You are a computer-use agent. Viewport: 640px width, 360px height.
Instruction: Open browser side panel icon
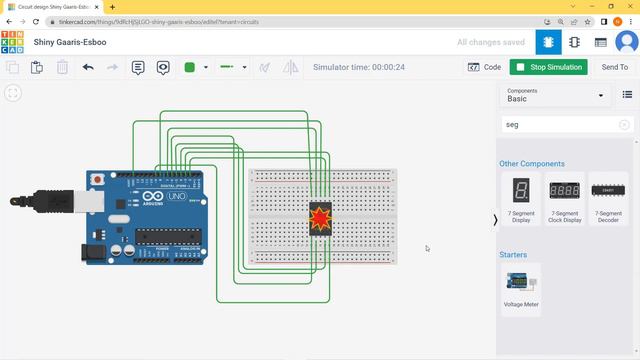pyautogui.click(x=604, y=22)
